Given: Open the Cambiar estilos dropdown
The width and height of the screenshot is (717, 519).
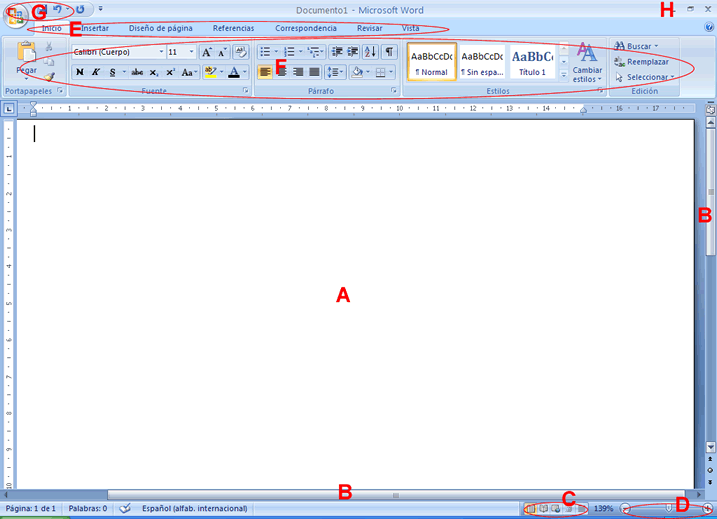Looking at the screenshot, I should pos(587,63).
